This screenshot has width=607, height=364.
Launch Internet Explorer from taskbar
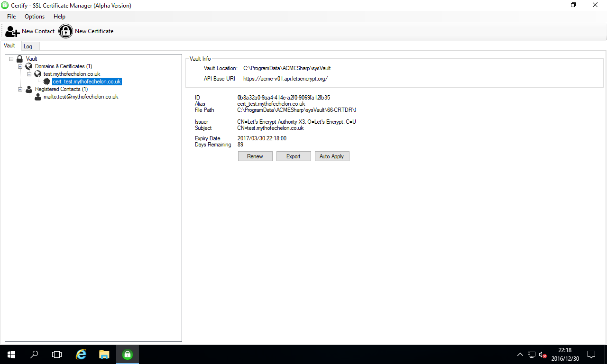[82, 354]
